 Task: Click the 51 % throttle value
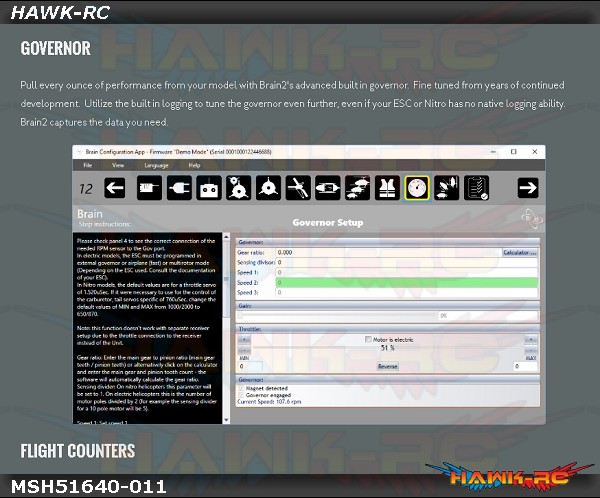[387, 348]
